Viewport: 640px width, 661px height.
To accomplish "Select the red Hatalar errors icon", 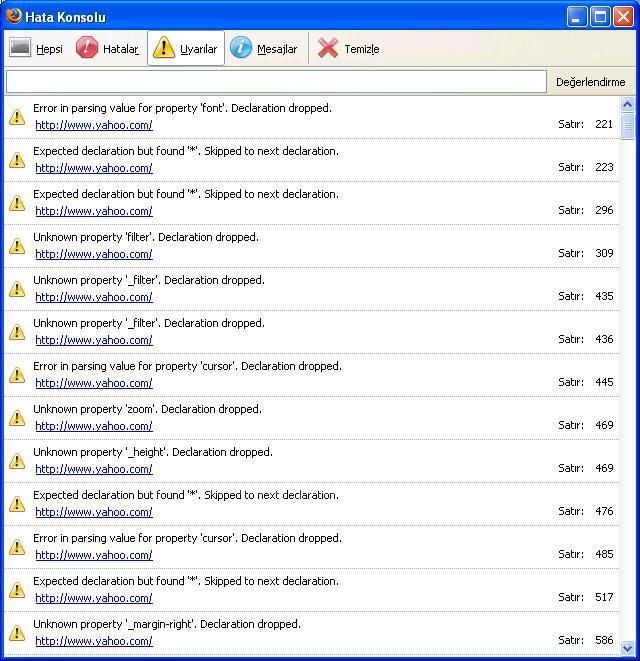I will [87, 48].
